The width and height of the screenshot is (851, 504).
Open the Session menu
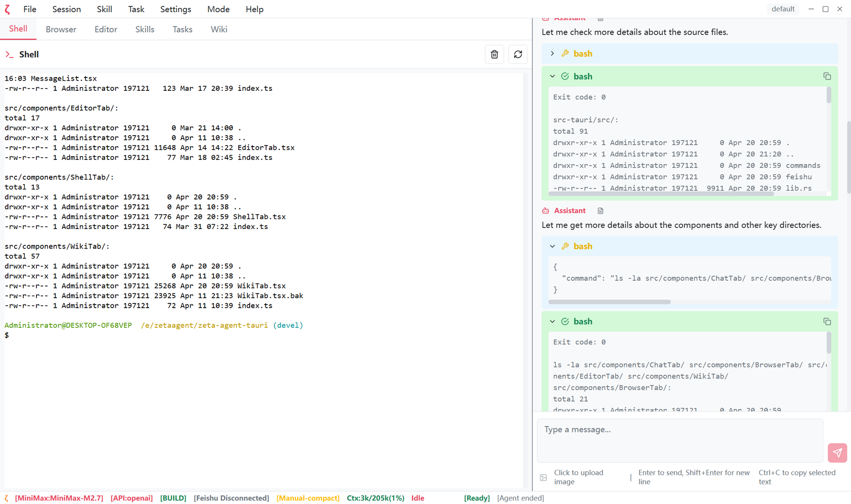67,9
